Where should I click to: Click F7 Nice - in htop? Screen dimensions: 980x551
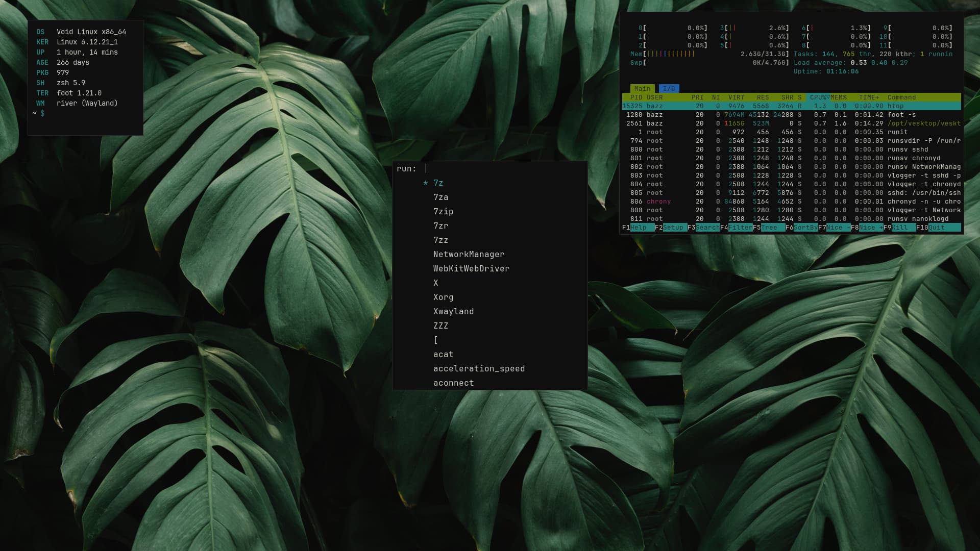(834, 228)
